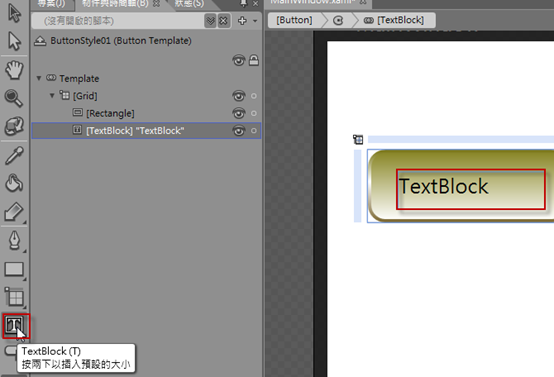Click the Rectangle icon in the tree
This screenshot has height=377, width=554.
[77, 112]
